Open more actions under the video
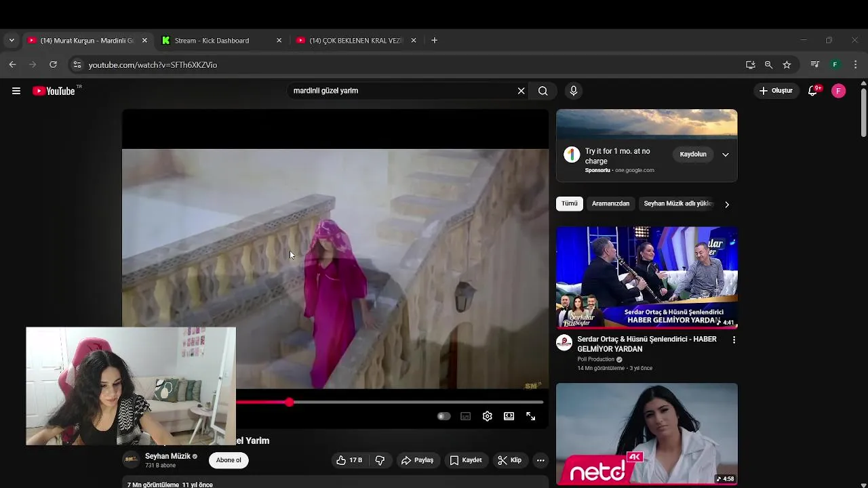Screen dimensions: 868x488 tap(540, 460)
